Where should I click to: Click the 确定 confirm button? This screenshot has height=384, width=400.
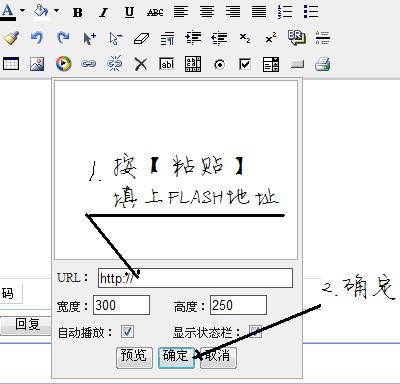point(176,358)
